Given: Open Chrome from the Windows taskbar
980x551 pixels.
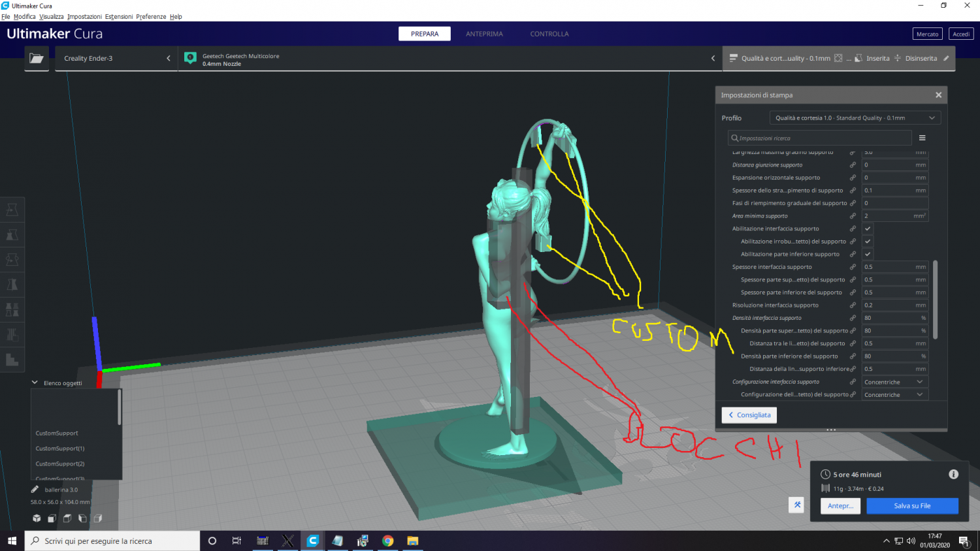Looking at the screenshot, I should tap(387, 541).
